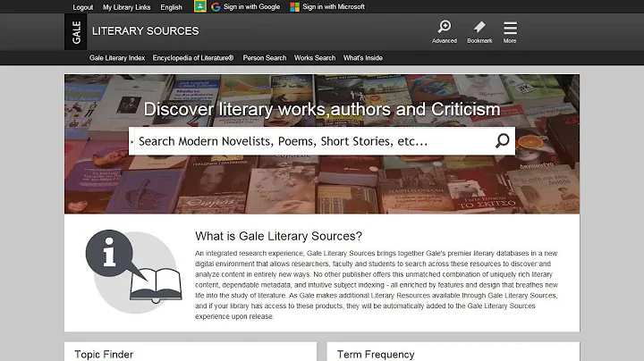Viewport: 644px width, 361px height.
Task: Click the Topic Finder heading
Action: (x=104, y=354)
